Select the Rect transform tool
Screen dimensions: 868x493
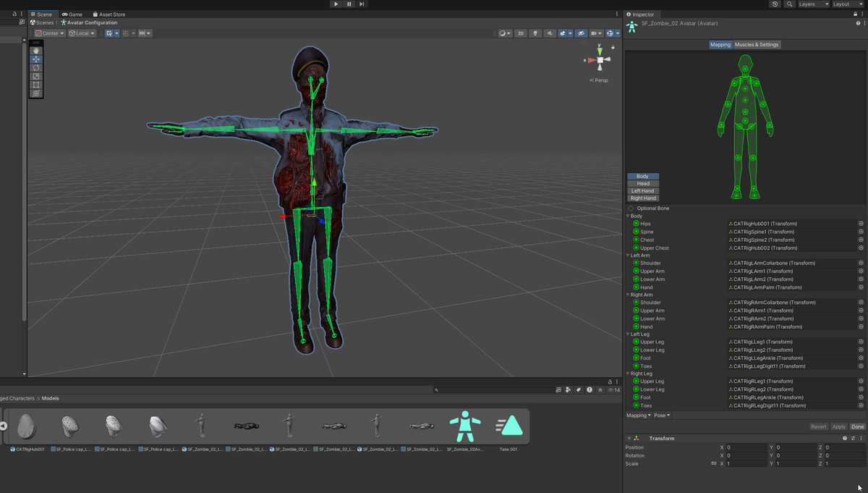point(36,85)
